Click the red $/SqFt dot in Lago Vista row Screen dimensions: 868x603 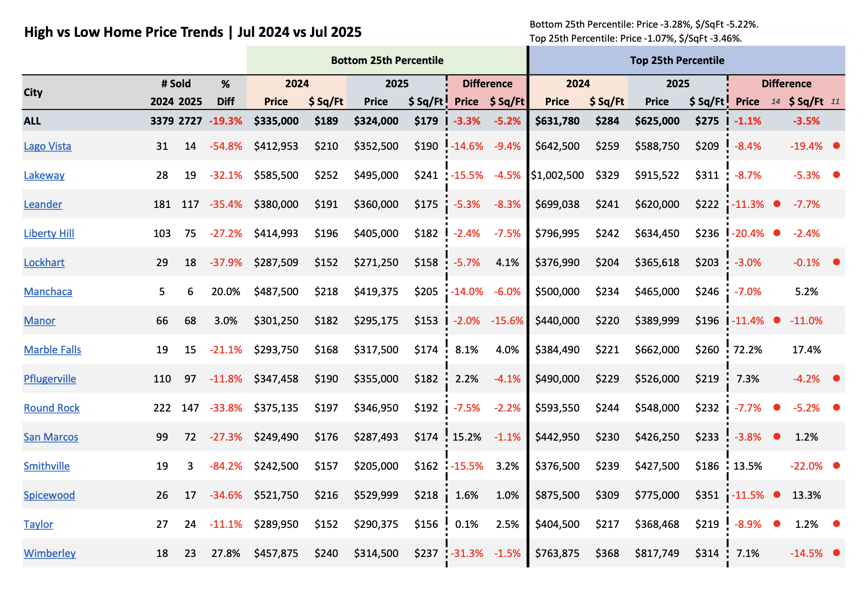pos(836,145)
